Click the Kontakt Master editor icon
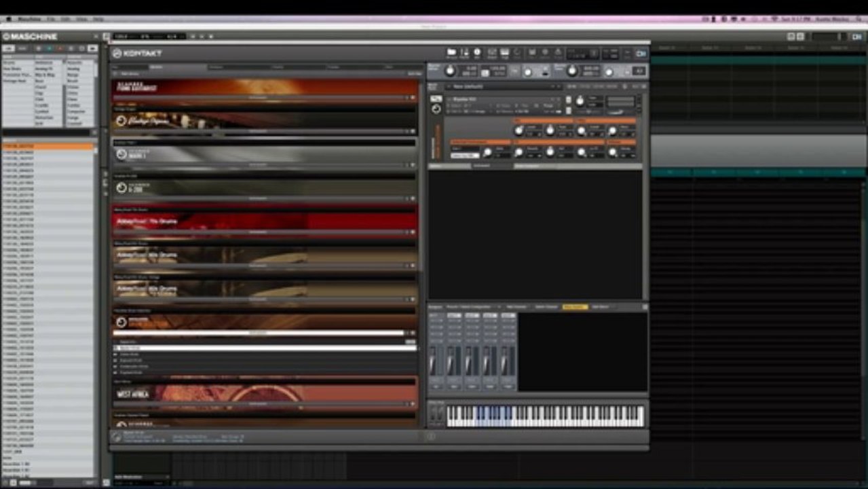This screenshot has height=489, width=868. (x=465, y=53)
